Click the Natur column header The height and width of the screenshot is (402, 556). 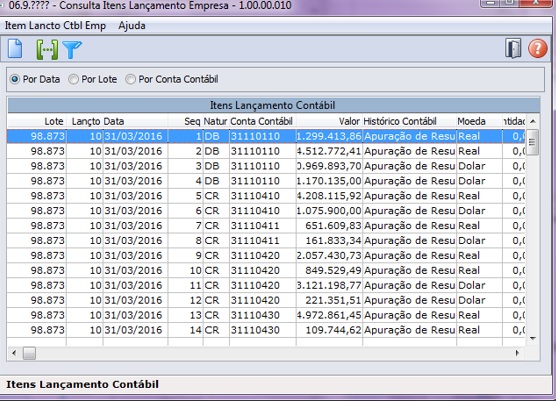(216, 121)
